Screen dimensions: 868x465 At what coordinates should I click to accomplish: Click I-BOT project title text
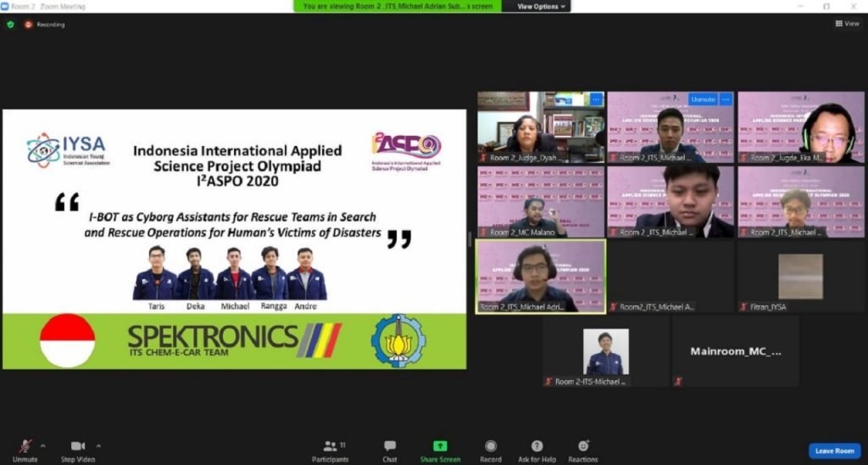click(232, 225)
